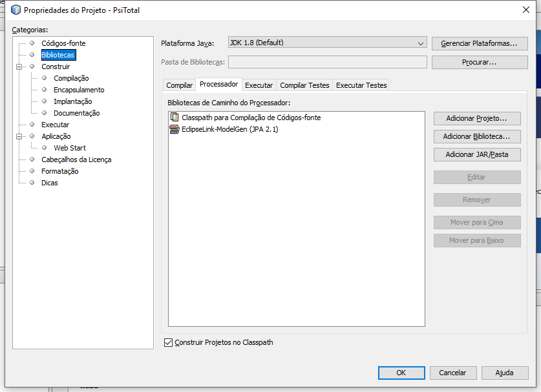541x392 pixels.
Task: Switch to the Executar Testes tab
Action: (361, 85)
